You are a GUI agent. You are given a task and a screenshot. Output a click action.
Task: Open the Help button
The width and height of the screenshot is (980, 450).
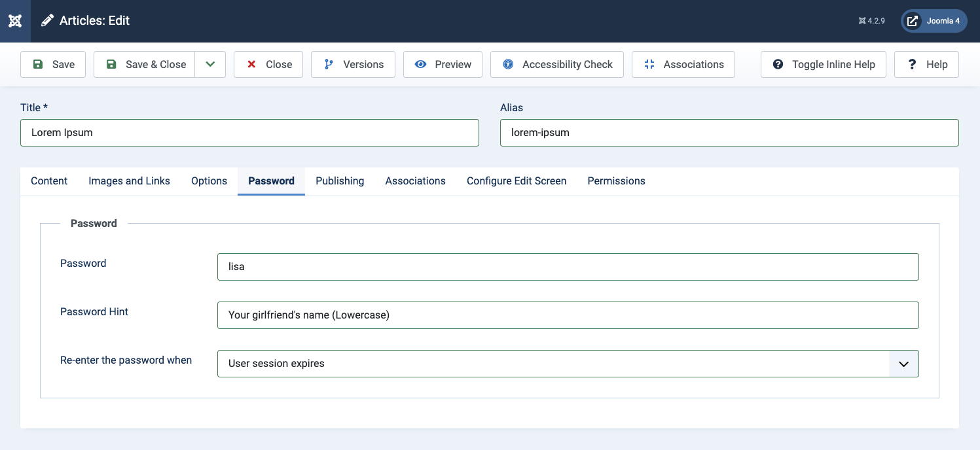coord(926,64)
